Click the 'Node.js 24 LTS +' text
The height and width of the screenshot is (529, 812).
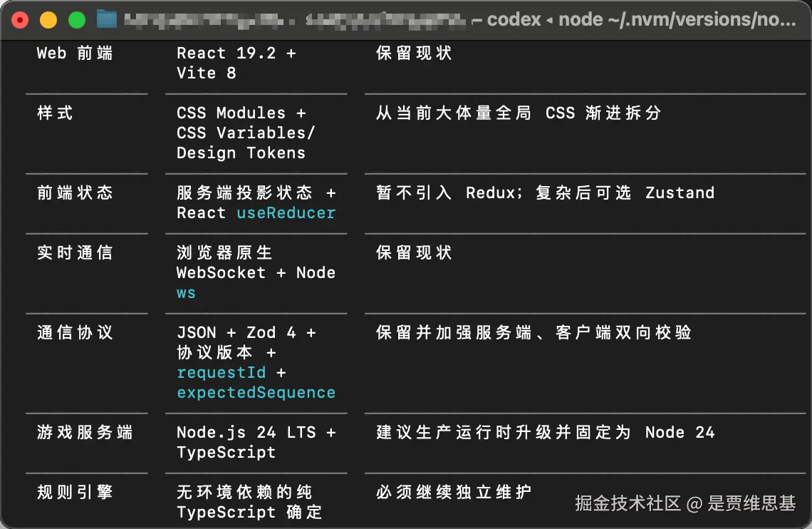[x=256, y=432]
